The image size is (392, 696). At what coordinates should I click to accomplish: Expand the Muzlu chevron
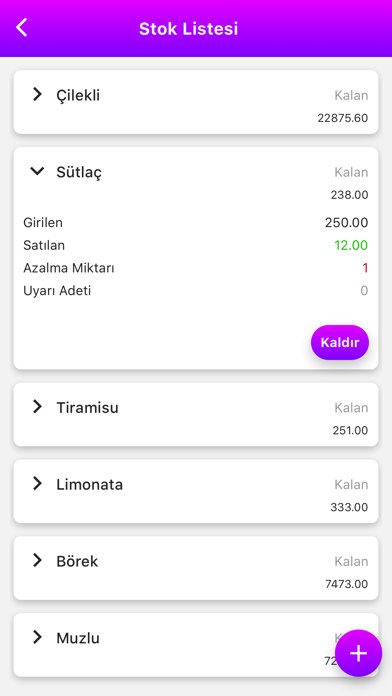point(37,637)
